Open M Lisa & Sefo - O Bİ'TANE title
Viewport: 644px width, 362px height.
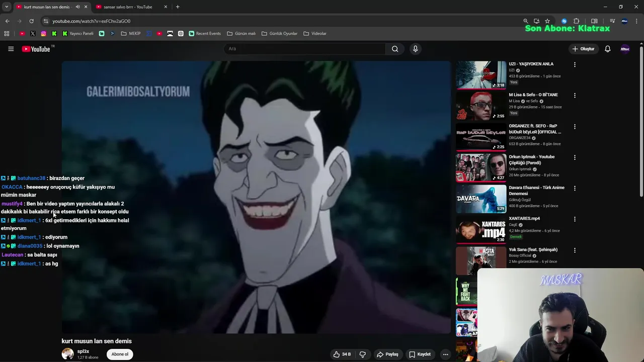coord(533,95)
